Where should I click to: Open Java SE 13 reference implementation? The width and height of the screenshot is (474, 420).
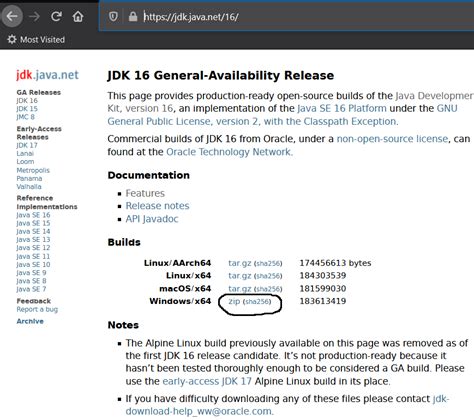[x=33, y=239]
